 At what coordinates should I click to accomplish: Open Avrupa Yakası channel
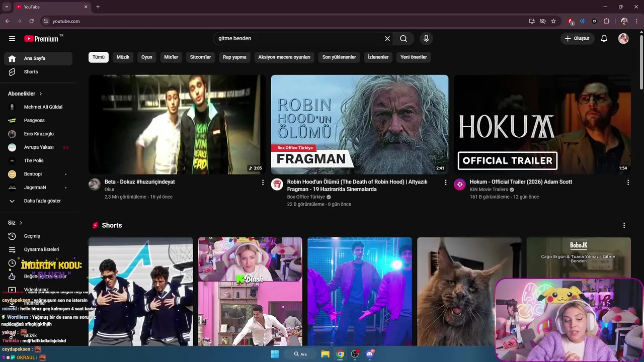coord(38,147)
